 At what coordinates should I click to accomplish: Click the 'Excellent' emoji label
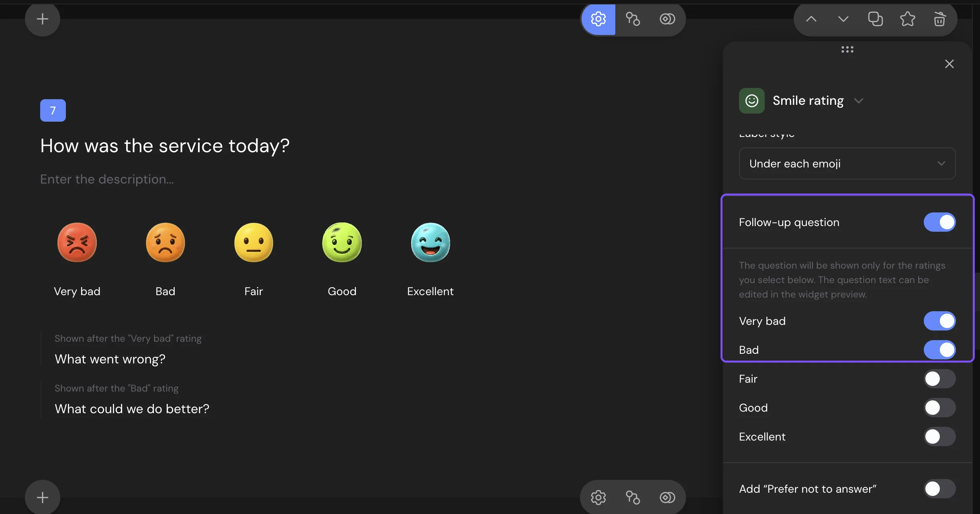pos(431,291)
